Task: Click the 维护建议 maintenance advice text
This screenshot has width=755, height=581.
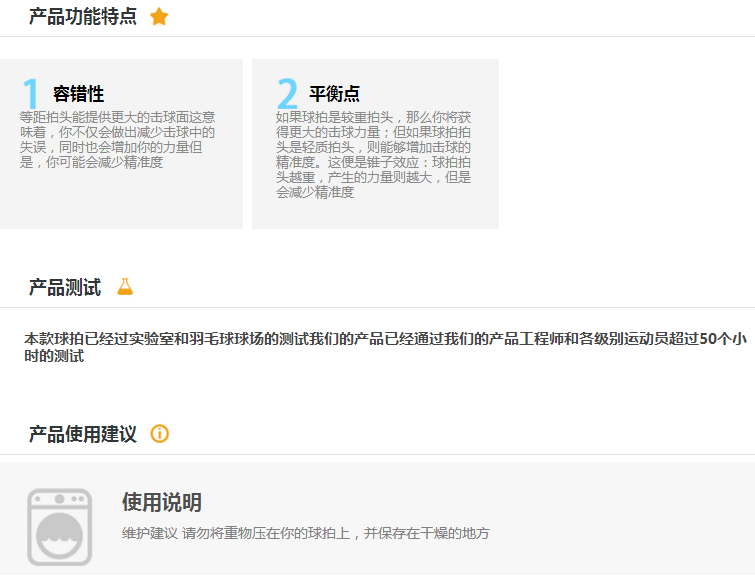Action: [x=305, y=534]
